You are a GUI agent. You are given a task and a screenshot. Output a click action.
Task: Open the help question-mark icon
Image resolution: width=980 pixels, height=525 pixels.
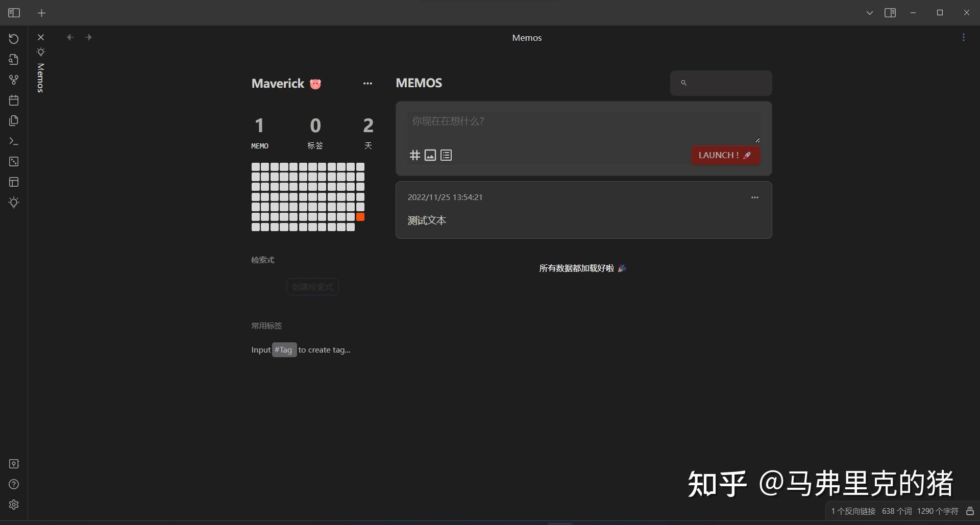[14, 484]
